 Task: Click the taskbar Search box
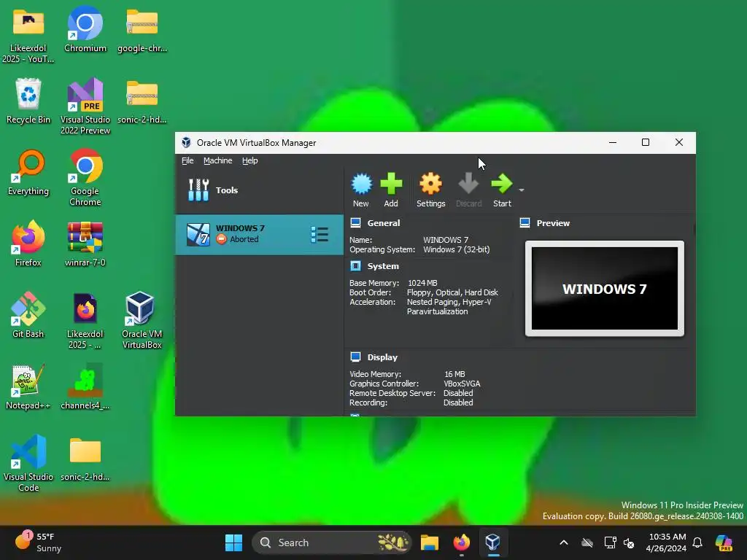tap(332, 542)
